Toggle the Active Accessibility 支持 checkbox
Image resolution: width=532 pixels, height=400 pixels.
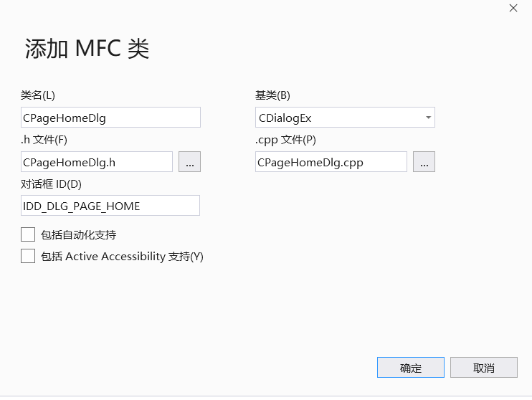coord(28,256)
